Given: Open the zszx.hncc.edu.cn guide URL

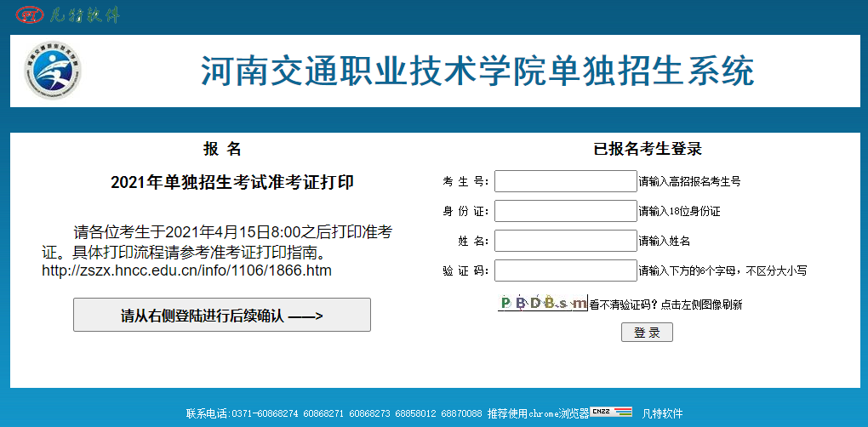Looking at the screenshot, I should pos(186,270).
